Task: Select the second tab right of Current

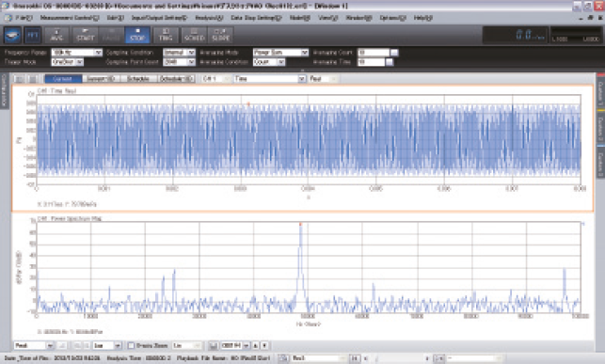Action: pyautogui.click(x=101, y=79)
